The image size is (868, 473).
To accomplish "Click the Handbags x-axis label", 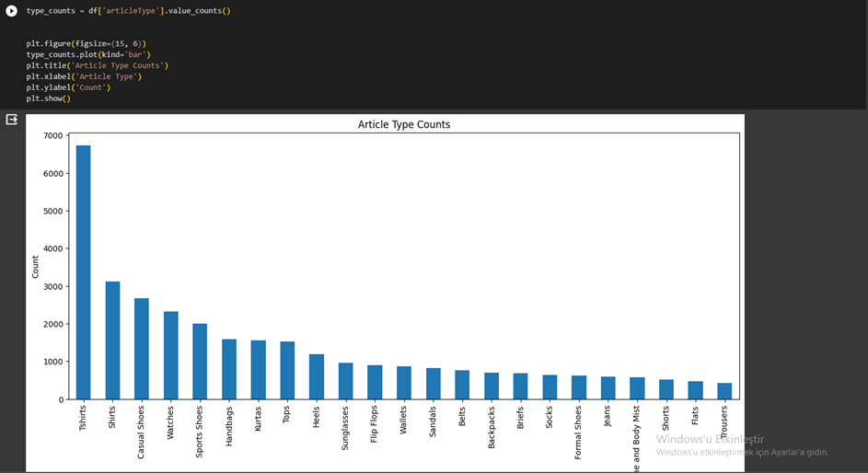I will 229,426.
